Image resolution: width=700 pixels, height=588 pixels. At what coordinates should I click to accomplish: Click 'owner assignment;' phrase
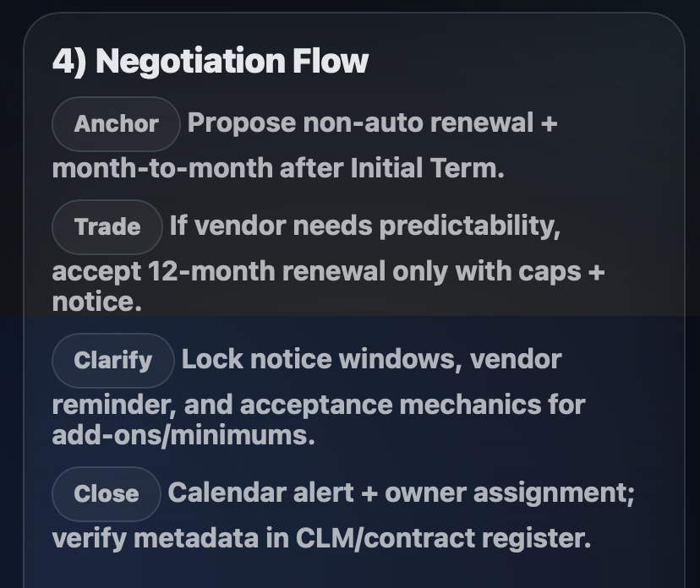point(510,493)
